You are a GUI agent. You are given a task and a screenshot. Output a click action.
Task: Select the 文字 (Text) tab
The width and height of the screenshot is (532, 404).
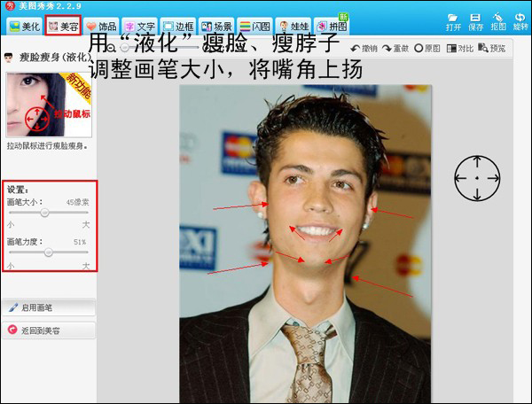point(139,27)
